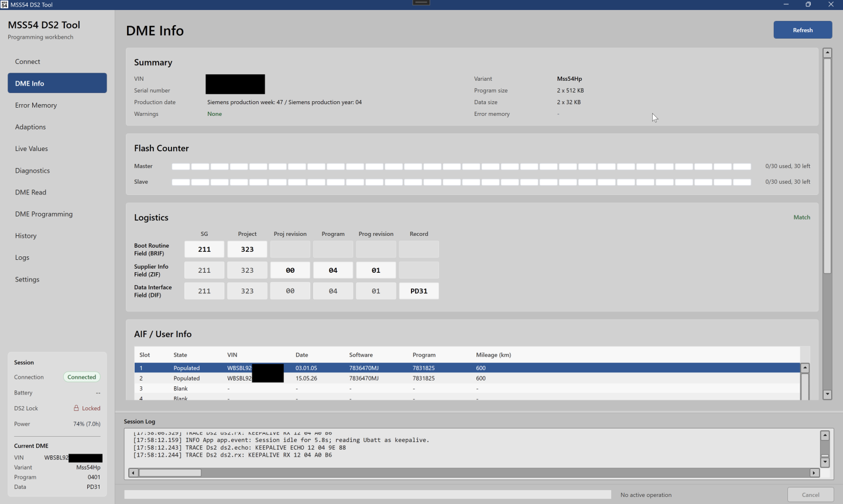Click session log scroll-right arrow
Viewport: 843px width, 504px height.
(x=814, y=472)
